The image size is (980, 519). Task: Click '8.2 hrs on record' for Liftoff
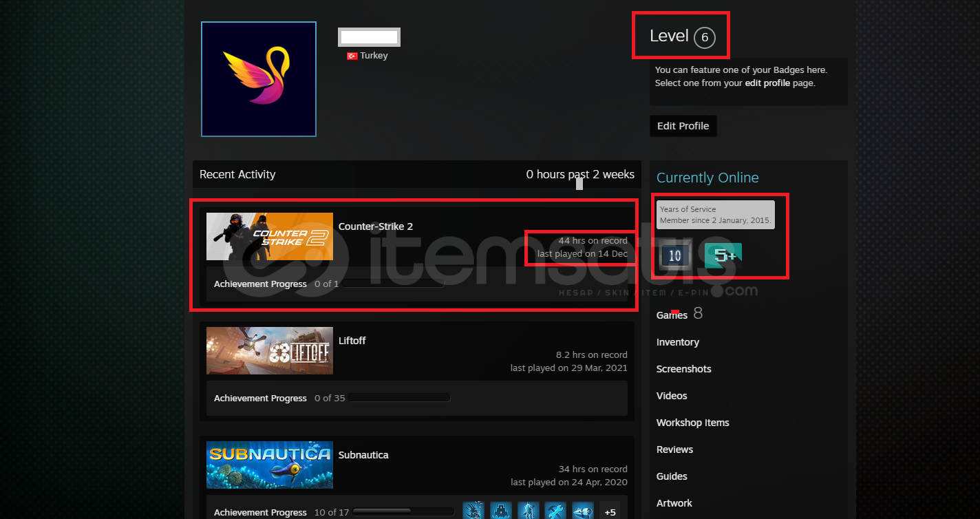tap(592, 355)
